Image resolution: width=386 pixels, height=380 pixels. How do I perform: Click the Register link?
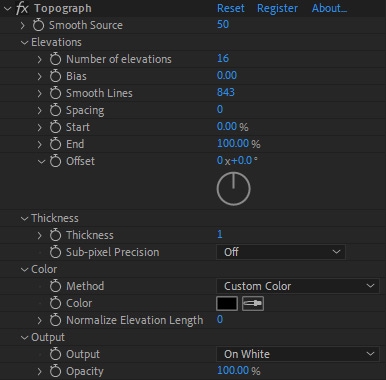277,8
